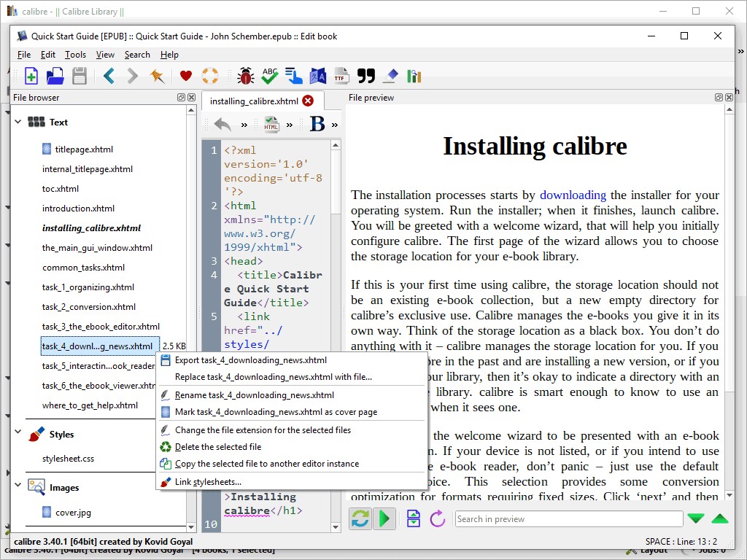Collapse the Text section in File browser
Image resolution: width=747 pixels, height=560 pixels.
tap(18, 122)
